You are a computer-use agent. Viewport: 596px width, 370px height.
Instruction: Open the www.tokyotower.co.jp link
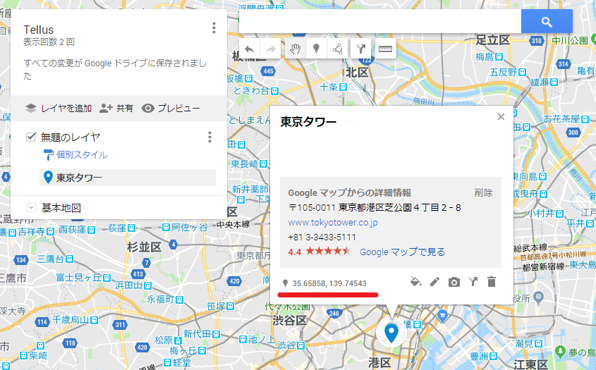[x=333, y=222]
